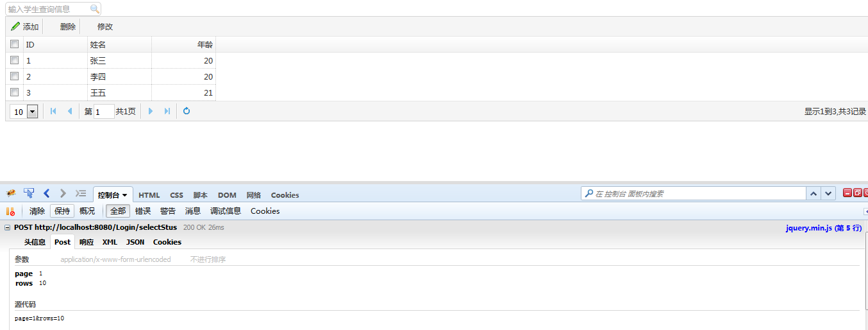Viewport: 868px width, 330px height.
Task: Activate Firebug inspect element icon
Action: (29, 193)
